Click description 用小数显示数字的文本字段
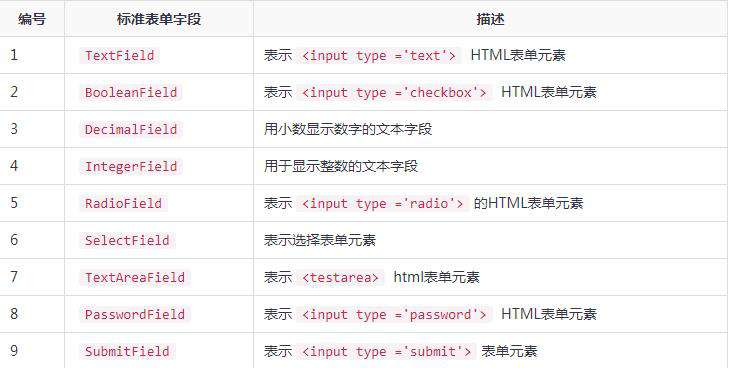Viewport: 729px width, 368px height. [x=348, y=129]
